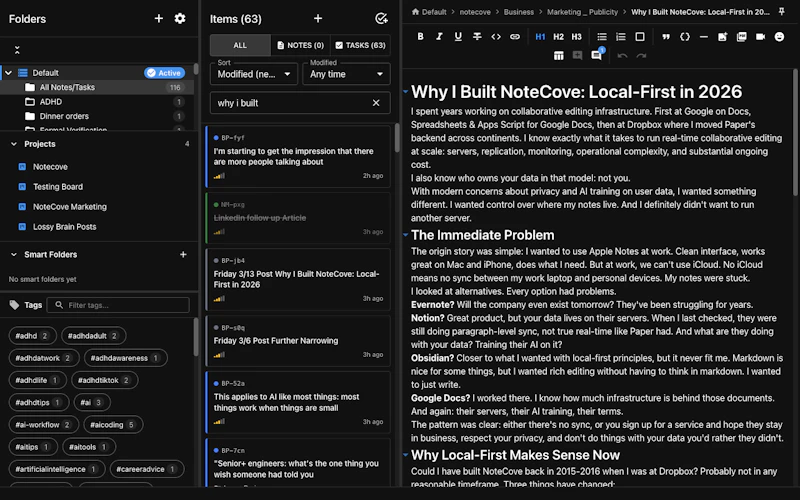Viewport: 800px width, 500px height.
Task: Insert a code block with braces icon
Action: (685, 36)
